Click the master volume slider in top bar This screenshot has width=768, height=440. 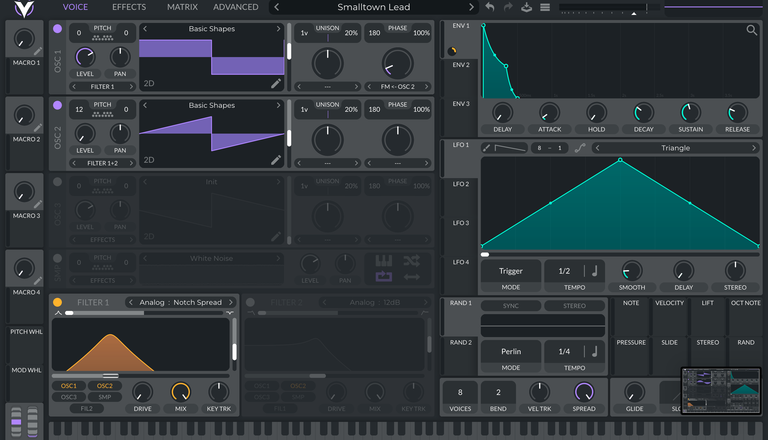pyautogui.click(x=608, y=7)
